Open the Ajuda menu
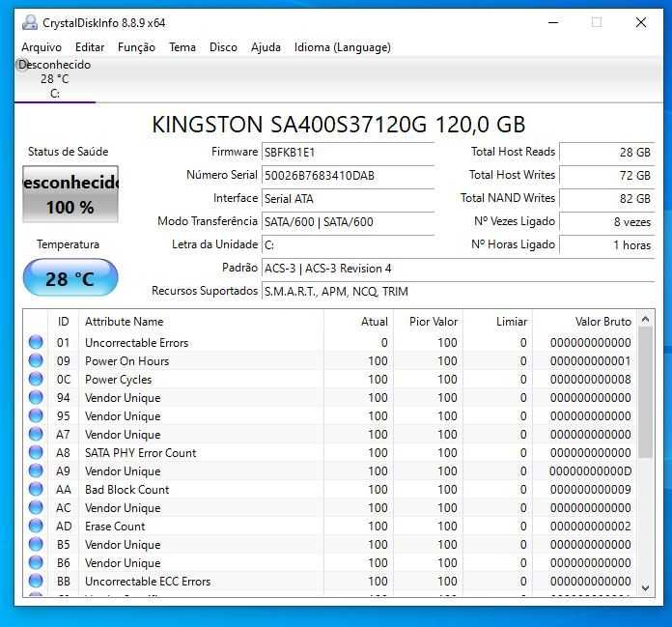 point(266,47)
